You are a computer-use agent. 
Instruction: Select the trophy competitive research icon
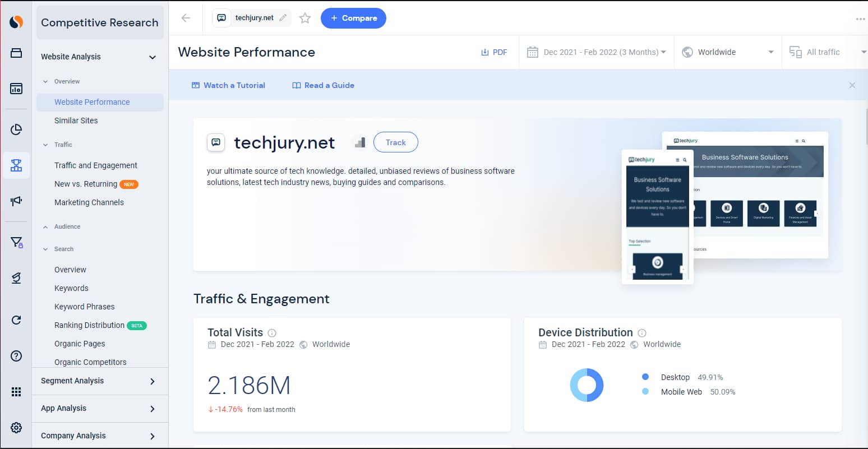click(16, 165)
